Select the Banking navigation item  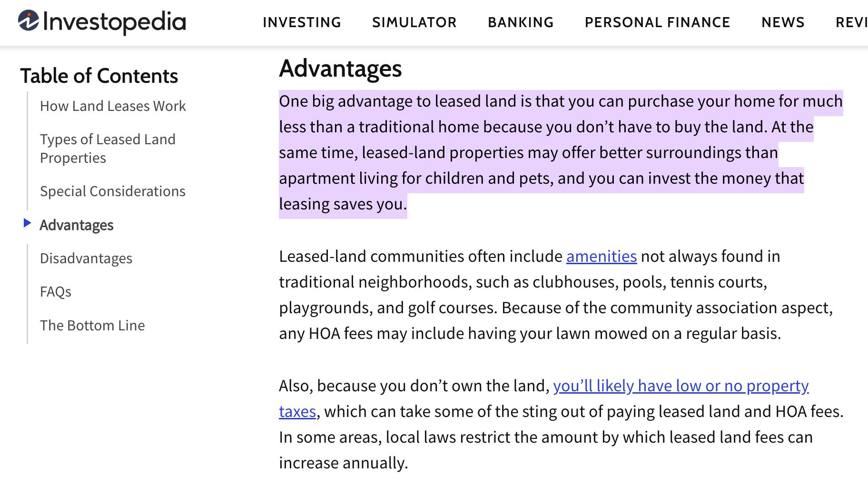click(x=521, y=22)
